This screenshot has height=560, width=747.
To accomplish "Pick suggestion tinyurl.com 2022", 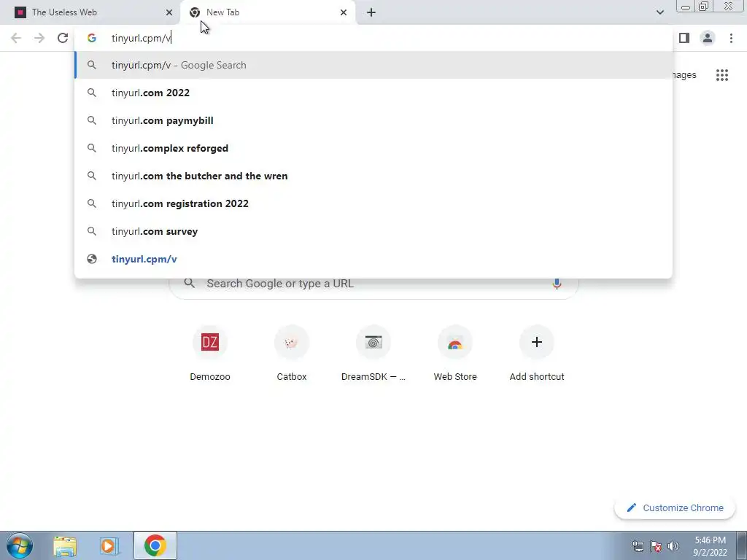I will click(373, 93).
